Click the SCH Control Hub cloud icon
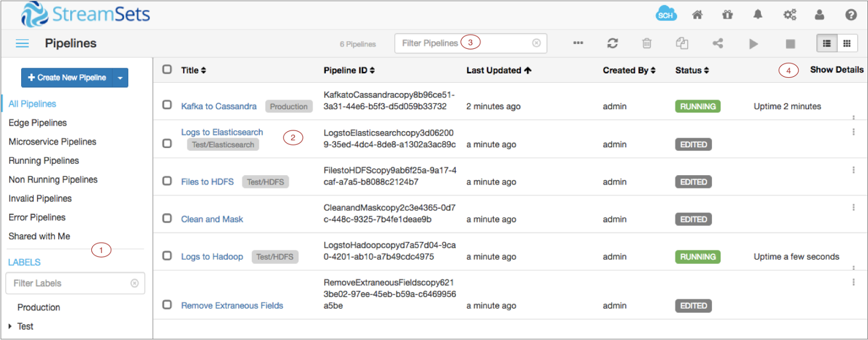The width and height of the screenshot is (868, 340). (666, 15)
